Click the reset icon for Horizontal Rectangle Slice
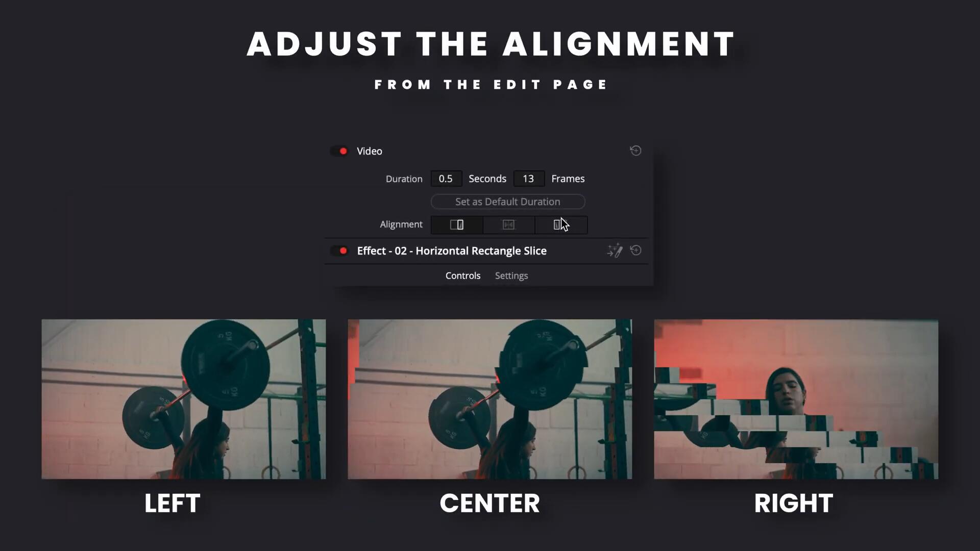Viewport: 980px width, 551px height. pyautogui.click(x=635, y=251)
